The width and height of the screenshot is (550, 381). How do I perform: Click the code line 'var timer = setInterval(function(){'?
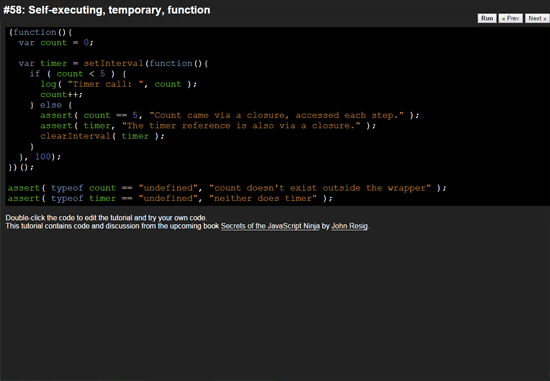click(x=113, y=64)
